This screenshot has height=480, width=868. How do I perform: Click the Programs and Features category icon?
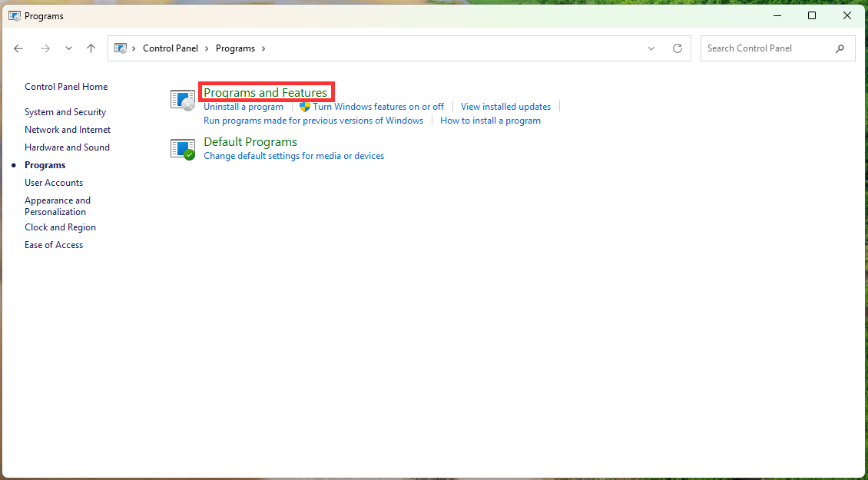[183, 100]
